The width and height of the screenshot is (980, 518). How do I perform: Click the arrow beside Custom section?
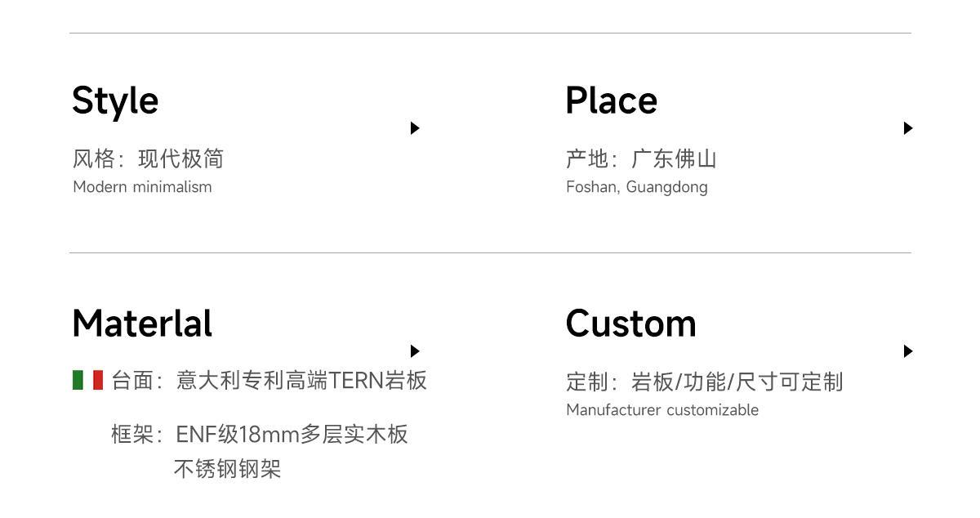point(908,351)
